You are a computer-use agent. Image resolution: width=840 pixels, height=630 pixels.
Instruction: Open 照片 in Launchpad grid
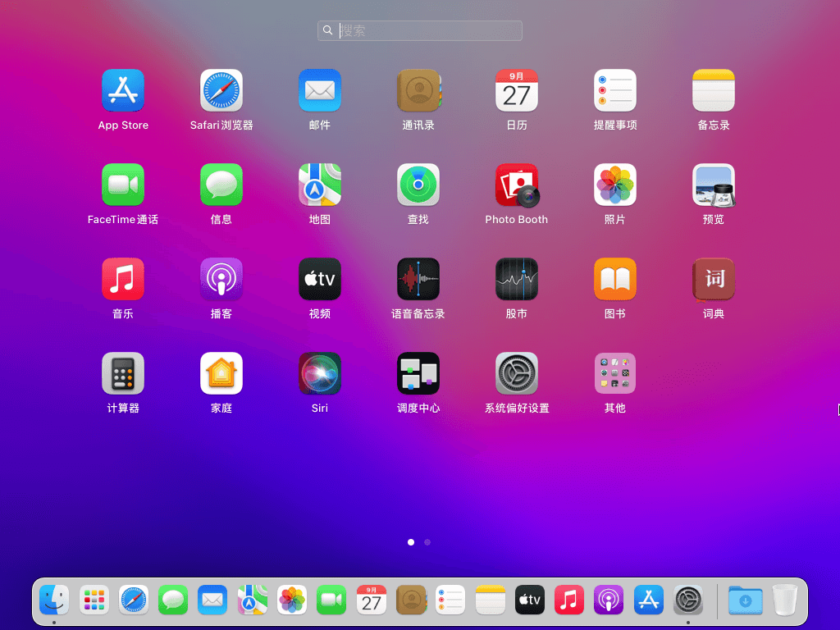[615, 185]
